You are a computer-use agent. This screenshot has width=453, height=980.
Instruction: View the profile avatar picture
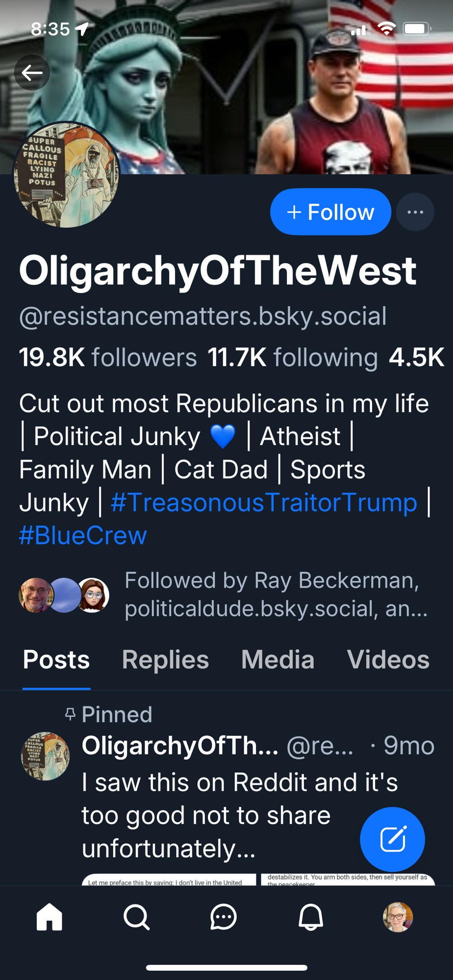[66, 175]
